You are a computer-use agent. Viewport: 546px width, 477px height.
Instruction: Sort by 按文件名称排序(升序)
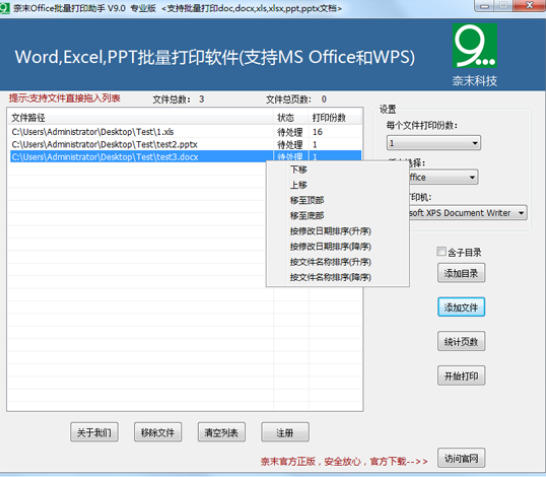[x=330, y=261]
